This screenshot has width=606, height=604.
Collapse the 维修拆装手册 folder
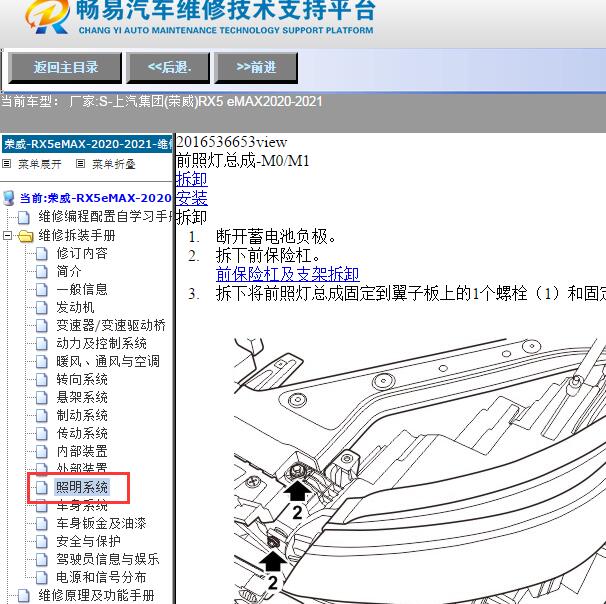tap(7, 235)
